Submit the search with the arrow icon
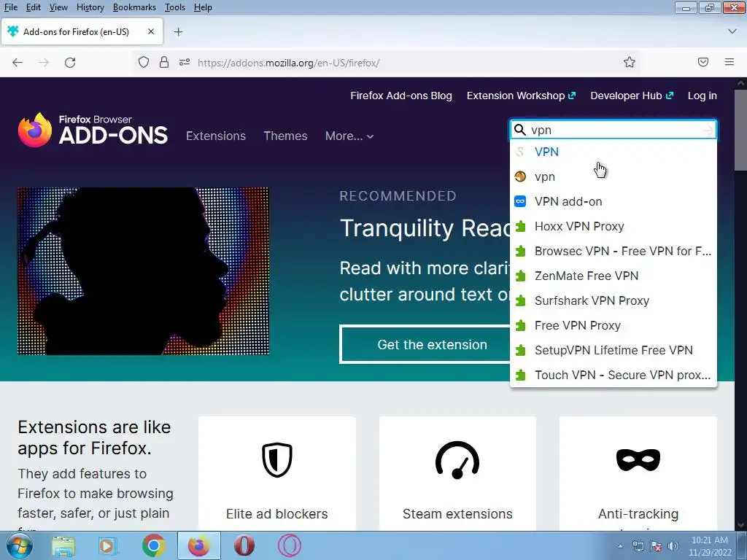This screenshot has height=560, width=747. (x=708, y=130)
